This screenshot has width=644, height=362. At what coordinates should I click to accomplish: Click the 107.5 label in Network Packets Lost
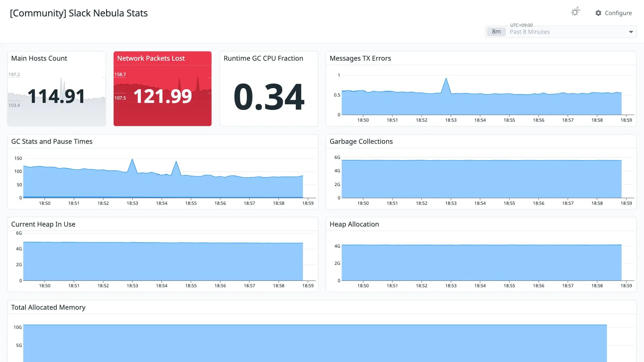tap(120, 98)
